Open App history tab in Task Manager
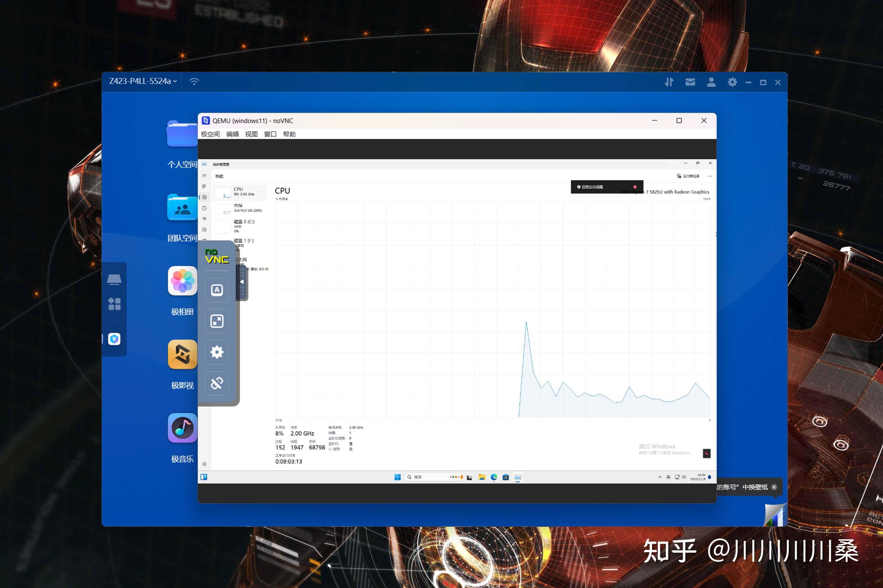 (x=204, y=208)
